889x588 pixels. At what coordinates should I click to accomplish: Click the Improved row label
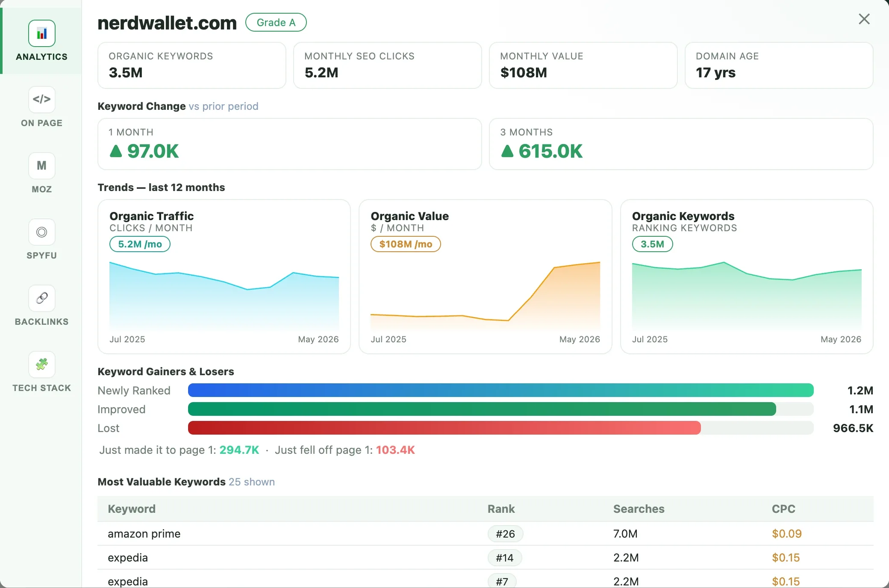122,409
